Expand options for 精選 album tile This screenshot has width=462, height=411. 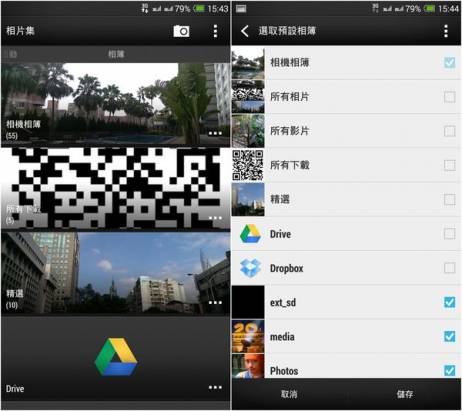[x=215, y=302]
